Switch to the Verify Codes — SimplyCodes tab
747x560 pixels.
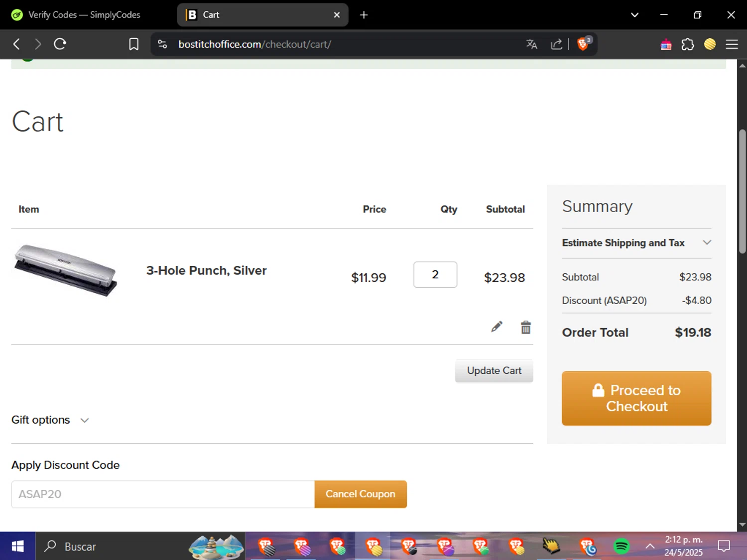[x=84, y=15]
